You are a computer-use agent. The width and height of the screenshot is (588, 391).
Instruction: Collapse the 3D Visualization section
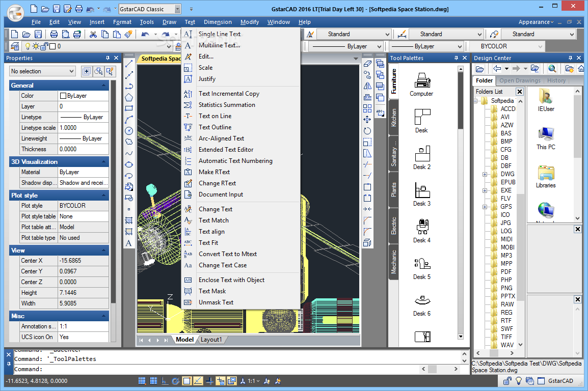(103, 162)
